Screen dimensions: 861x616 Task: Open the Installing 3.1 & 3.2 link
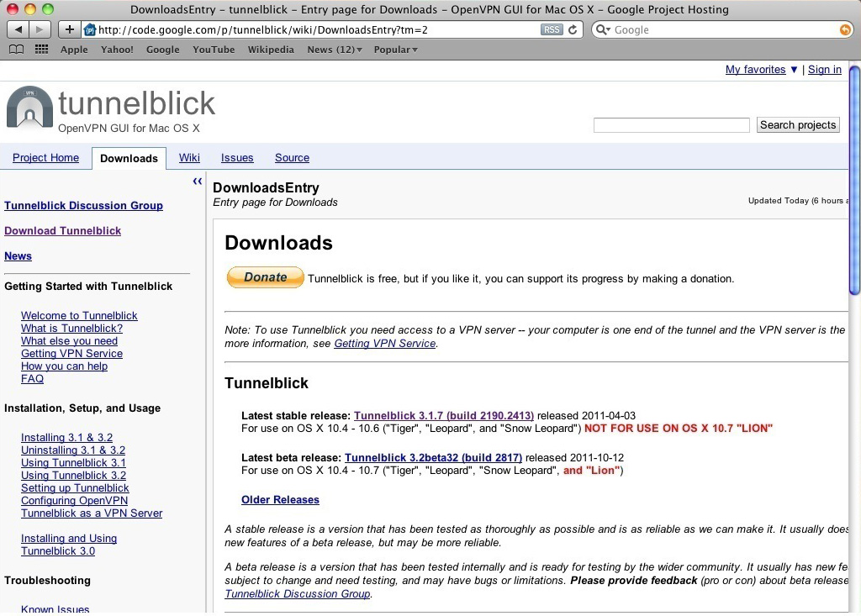click(x=67, y=437)
